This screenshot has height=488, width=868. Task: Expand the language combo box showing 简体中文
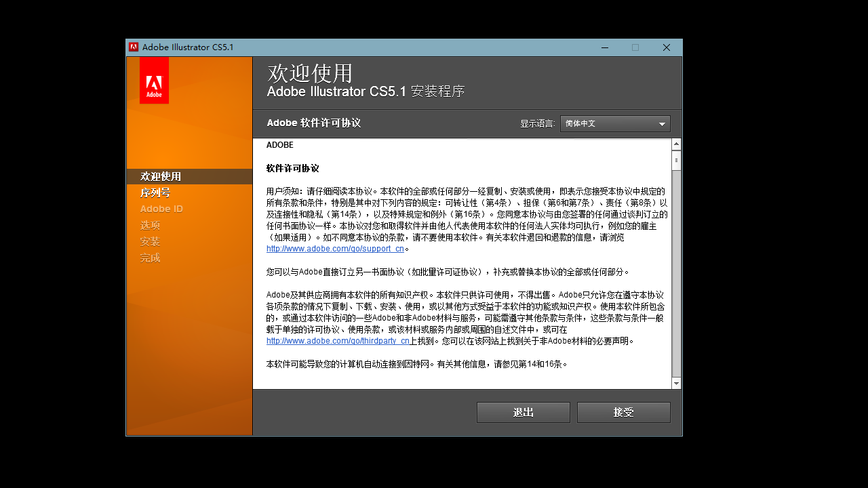pos(614,123)
